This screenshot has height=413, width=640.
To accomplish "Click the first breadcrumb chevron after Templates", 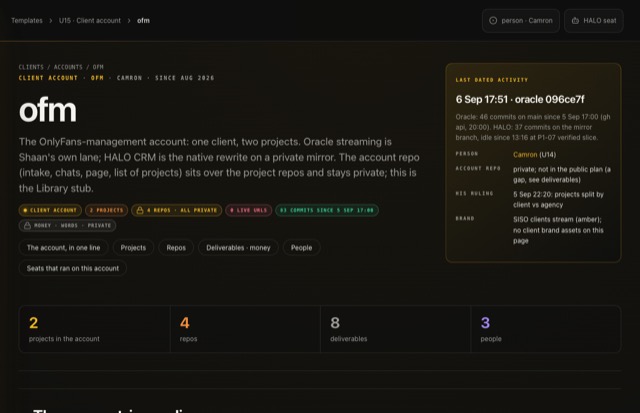I will [51, 20].
